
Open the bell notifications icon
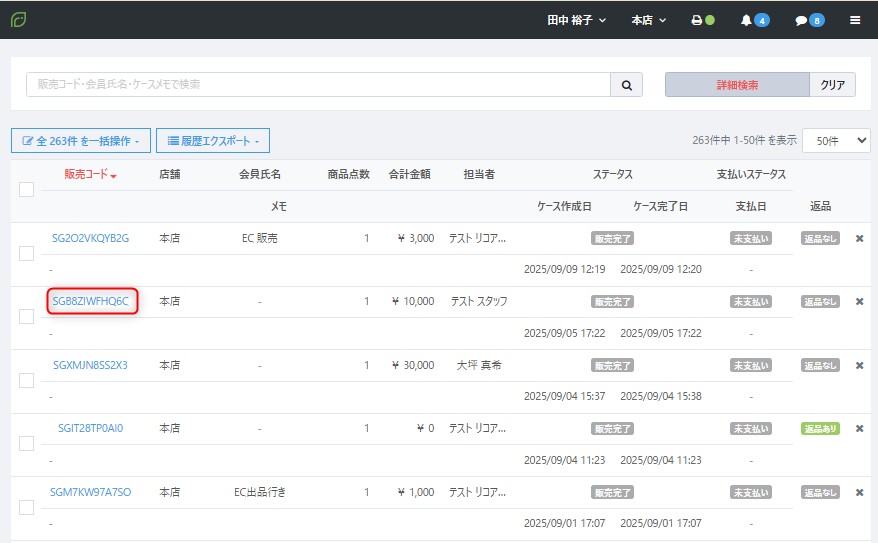pos(753,20)
